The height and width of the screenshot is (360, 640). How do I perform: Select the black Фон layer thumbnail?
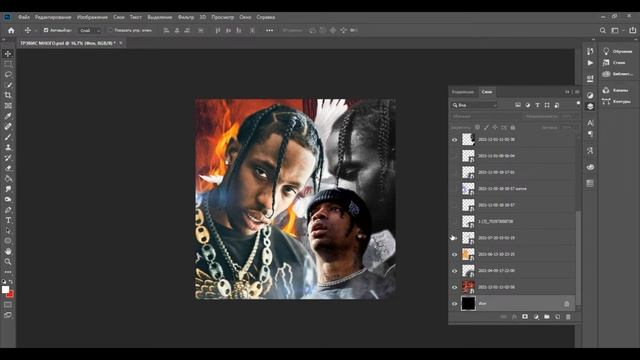468,304
